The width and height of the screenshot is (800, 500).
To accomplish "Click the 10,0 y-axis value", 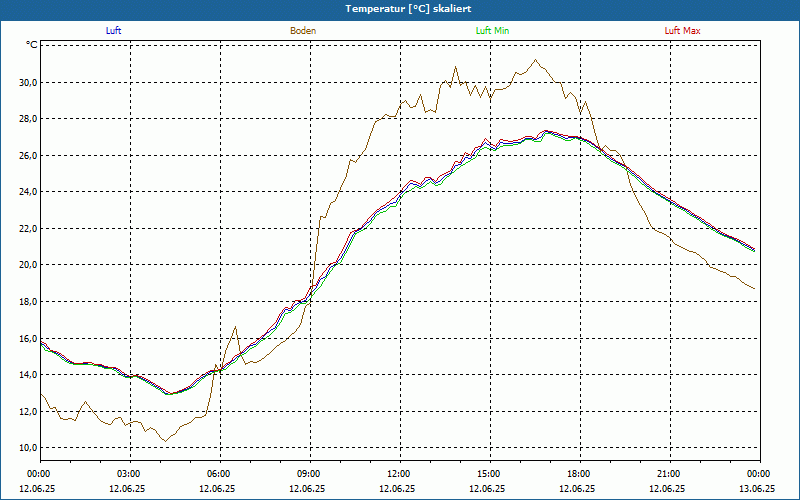I will click(29, 447).
